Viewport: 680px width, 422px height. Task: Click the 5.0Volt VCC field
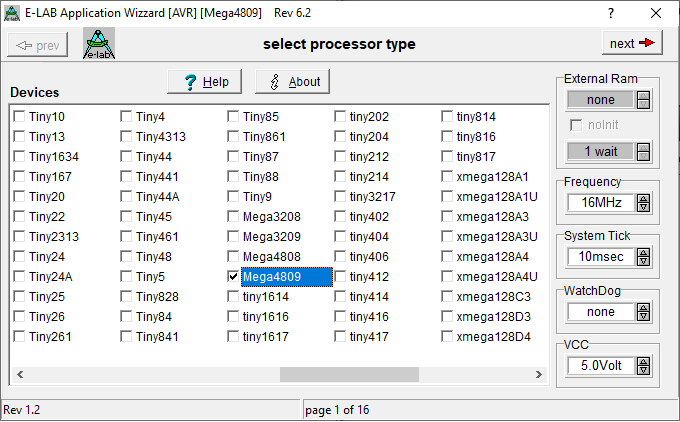click(x=602, y=366)
